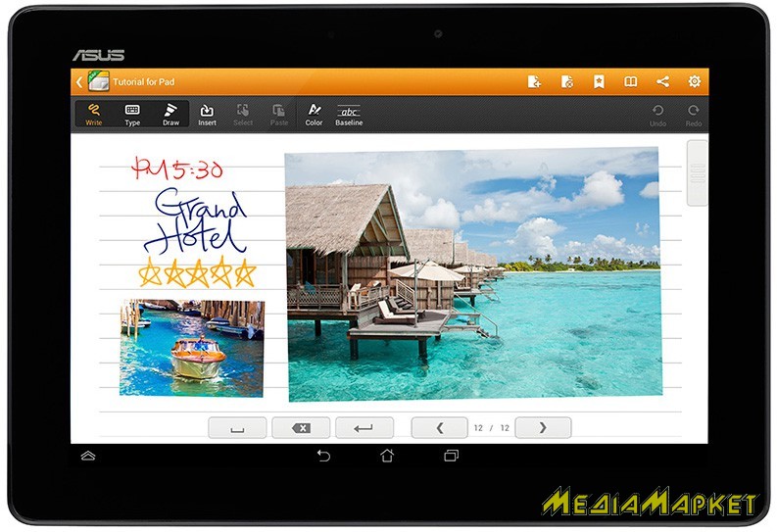
Task: Insert a space with the space button
Action: (237, 427)
